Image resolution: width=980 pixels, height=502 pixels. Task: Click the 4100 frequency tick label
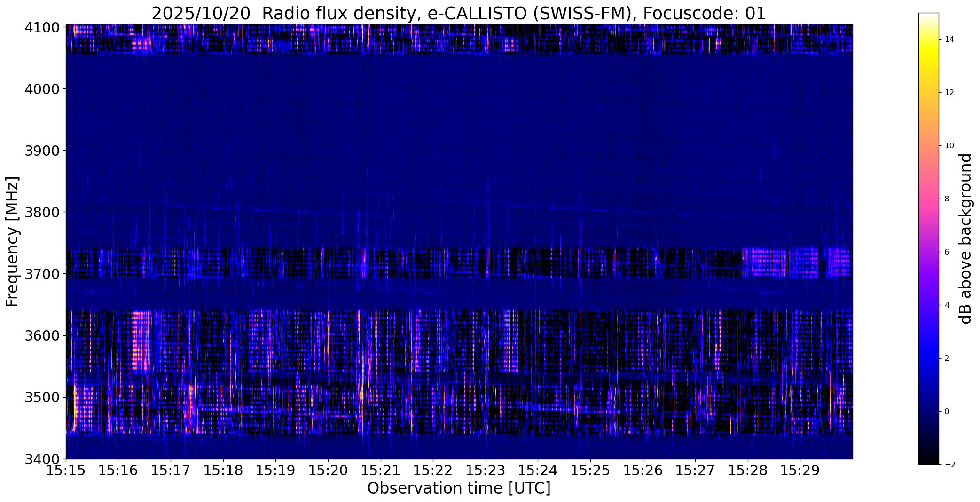(42, 28)
